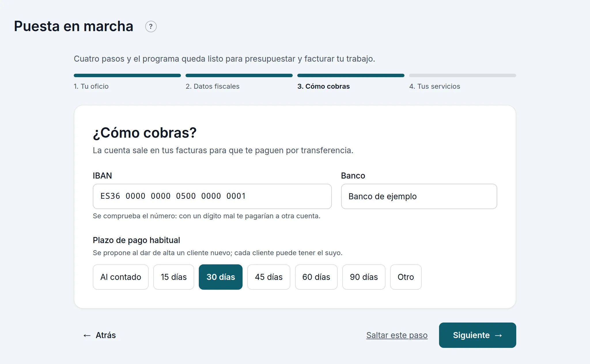Open step 2. Datos fiscales
The height and width of the screenshot is (364, 590).
(213, 86)
